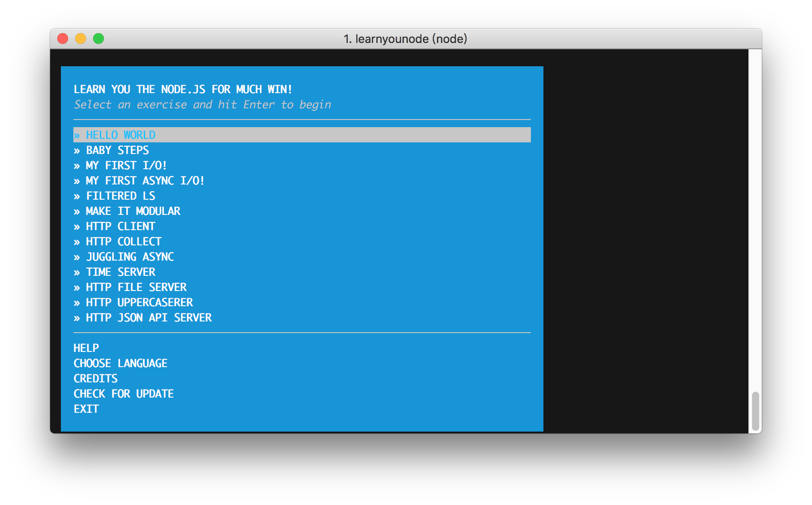The height and width of the screenshot is (505, 812).
Task: Click the green zoom traffic light
Action: (98, 39)
